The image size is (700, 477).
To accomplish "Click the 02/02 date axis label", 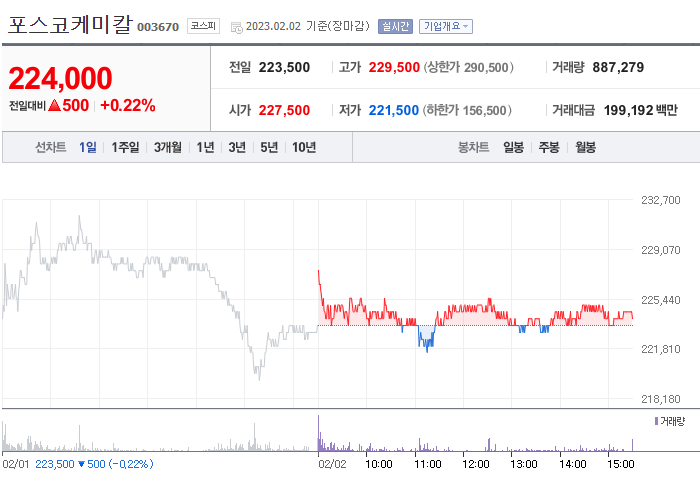I will [x=332, y=464].
